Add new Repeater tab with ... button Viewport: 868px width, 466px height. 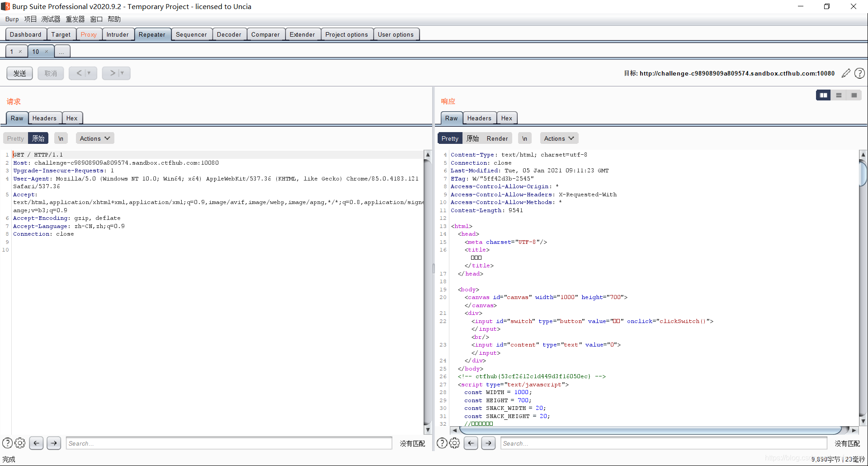61,52
